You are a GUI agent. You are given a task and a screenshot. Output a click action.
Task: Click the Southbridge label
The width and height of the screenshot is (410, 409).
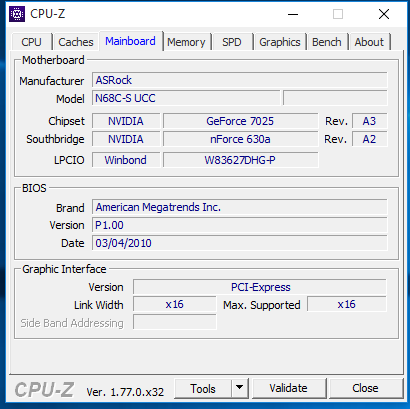coord(55,139)
